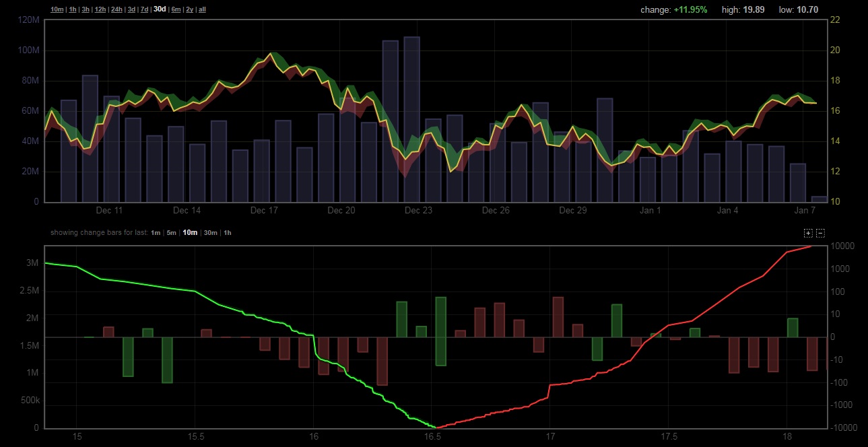Switch chart range to 10m
Viewport: 868px width, 447px height.
[x=57, y=9]
